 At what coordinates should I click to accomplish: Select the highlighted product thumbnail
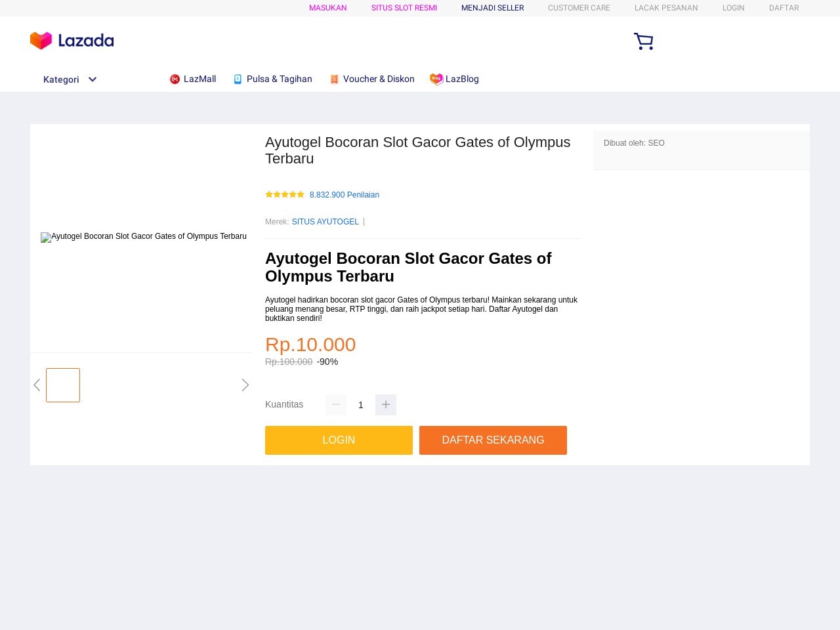pos(63,385)
